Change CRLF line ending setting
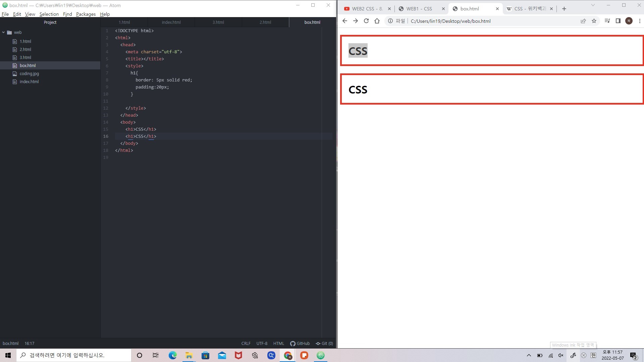Image resolution: width=644 pixels, height=362 pixels. coord(246,343)
